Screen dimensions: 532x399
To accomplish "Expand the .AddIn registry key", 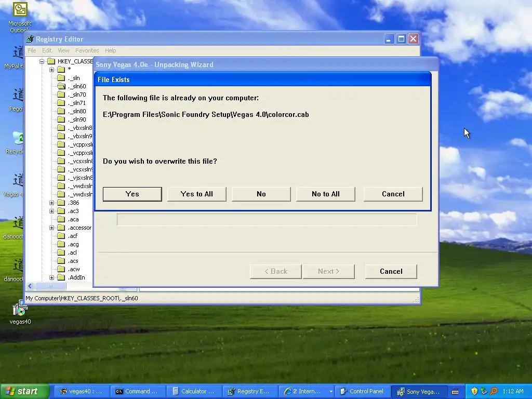I will point(51,277).
